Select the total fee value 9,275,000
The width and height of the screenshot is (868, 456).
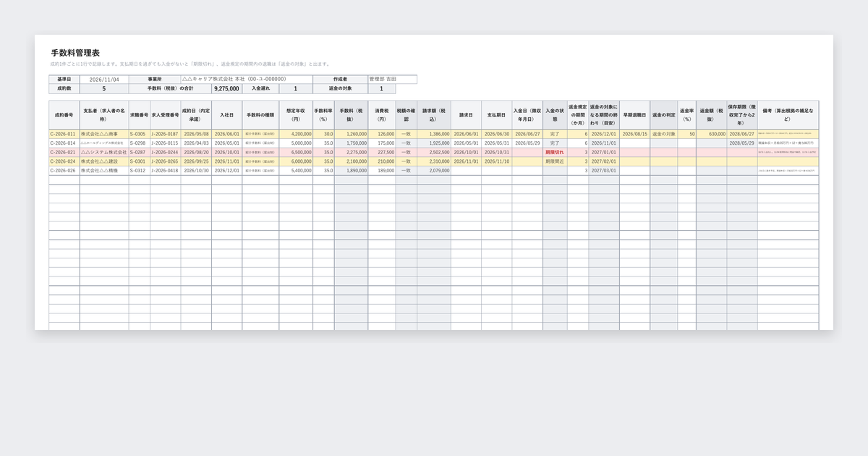226,88
